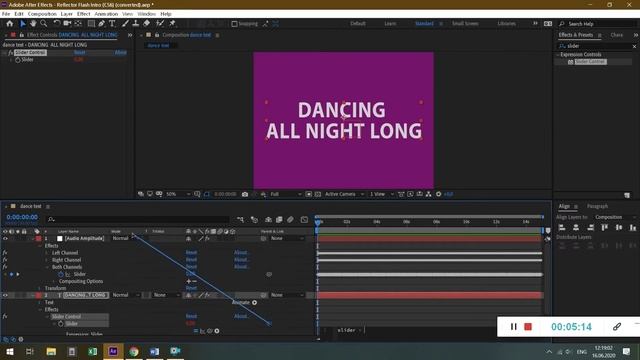The width and height of the screenshot is (640, 360).
Task: Click Align Left icon in Align panel
Action: click(x=562, y=227)
